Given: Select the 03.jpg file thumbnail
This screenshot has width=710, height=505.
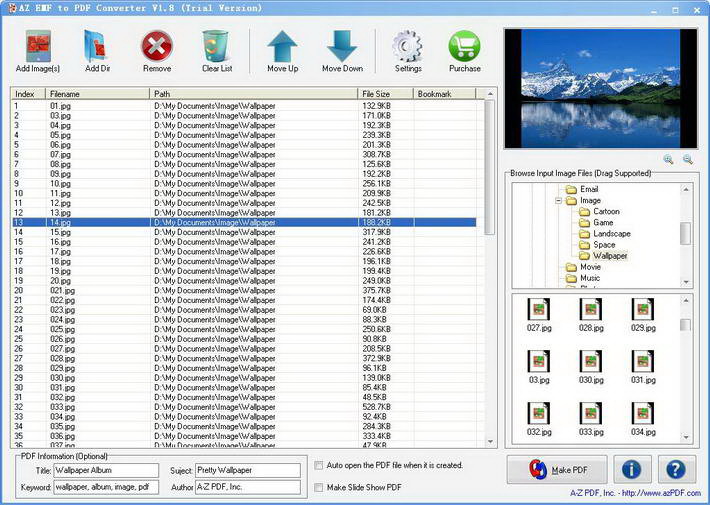Looking at the screenshot, I should [539, 367].
